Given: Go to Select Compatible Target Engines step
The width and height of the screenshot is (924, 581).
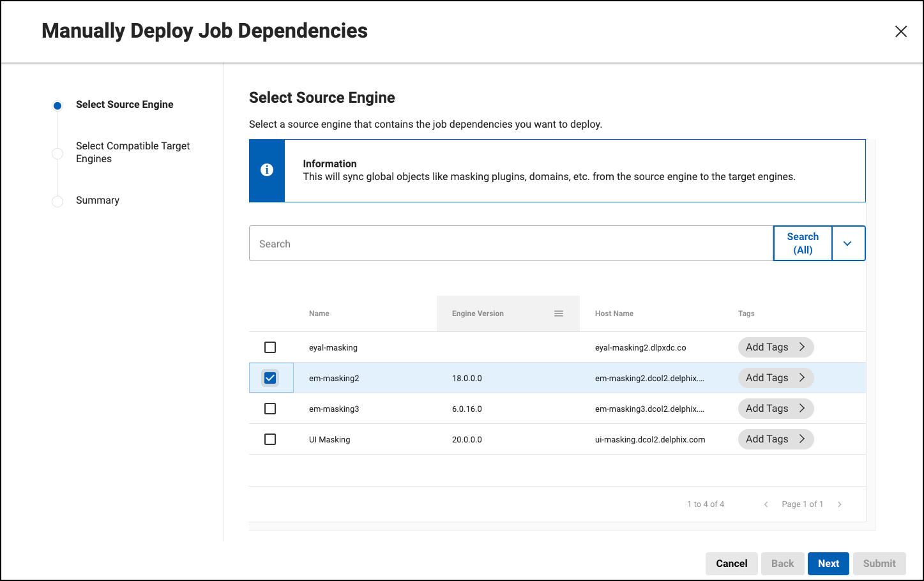Looking at the screenshot, I should tap(132, 152).
